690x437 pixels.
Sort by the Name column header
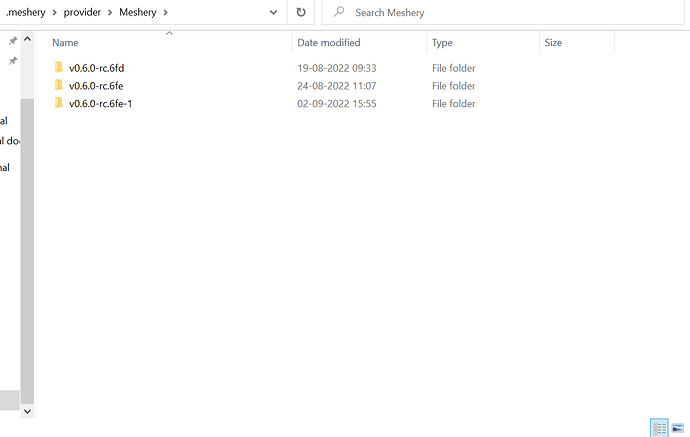[x=65, y=43]
